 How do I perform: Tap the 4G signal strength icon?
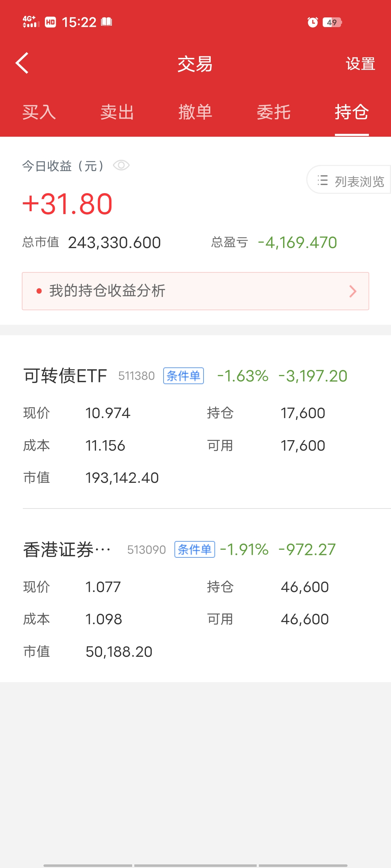coord(30,22)
